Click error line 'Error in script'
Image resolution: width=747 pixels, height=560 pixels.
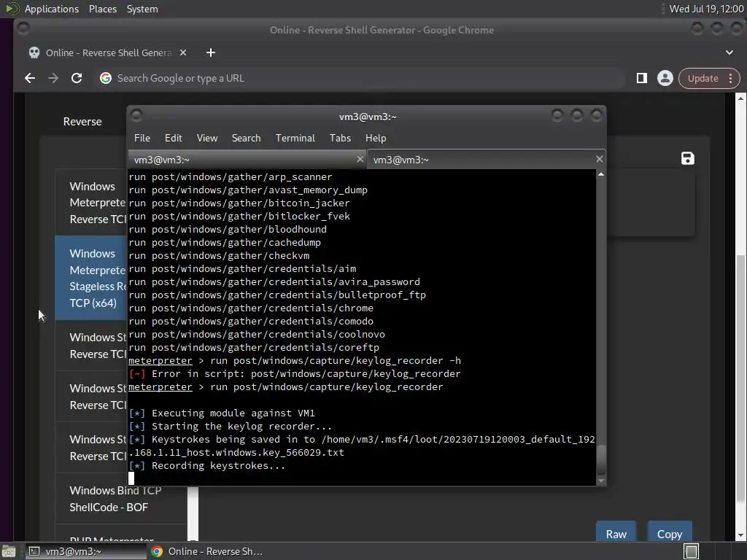(295, 374)
